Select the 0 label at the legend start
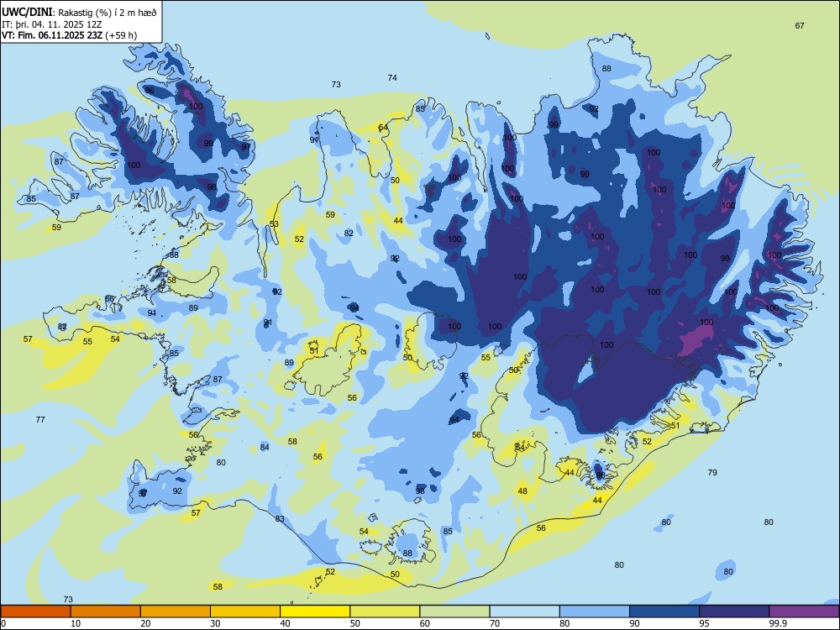 click(x=3, y=623)
